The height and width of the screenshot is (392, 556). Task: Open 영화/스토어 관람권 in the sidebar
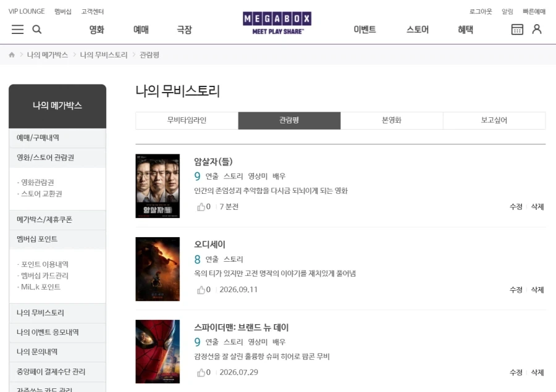coord(57,157)
